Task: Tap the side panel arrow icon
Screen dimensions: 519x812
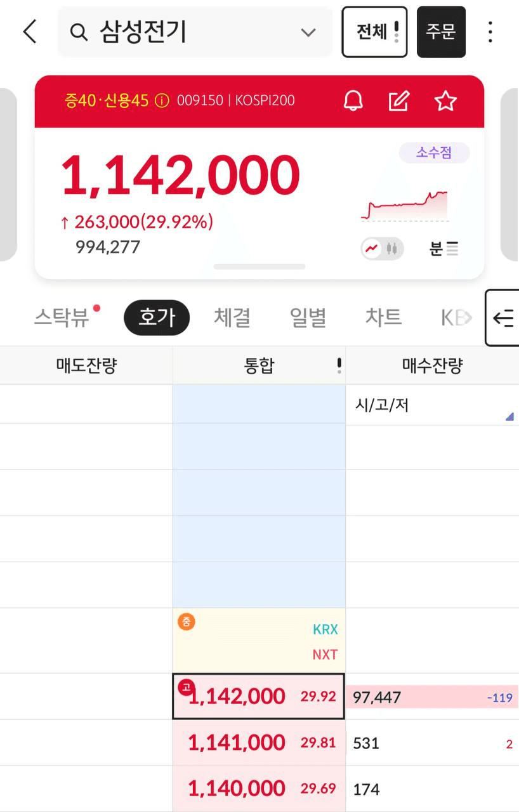Action: pos(503,318)
